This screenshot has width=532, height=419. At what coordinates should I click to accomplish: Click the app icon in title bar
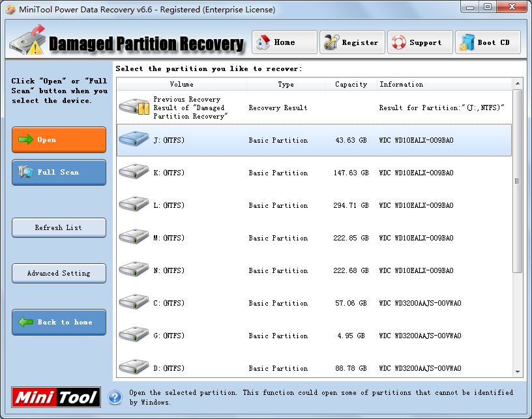point(10,10)
